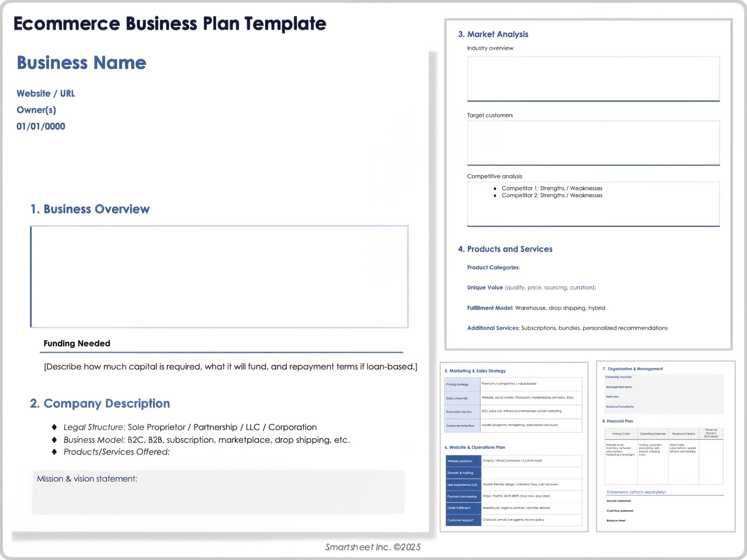Click the Industry overview text box
The image size is (747, 560).
click(593, 79)
